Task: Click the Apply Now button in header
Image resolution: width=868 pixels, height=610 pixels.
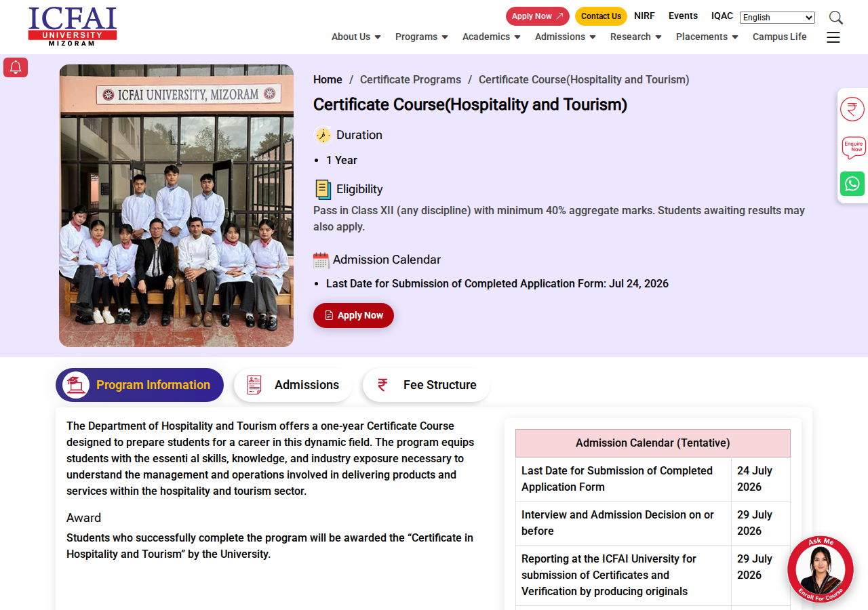Action: pyautogui.click(x=538, y=16)
